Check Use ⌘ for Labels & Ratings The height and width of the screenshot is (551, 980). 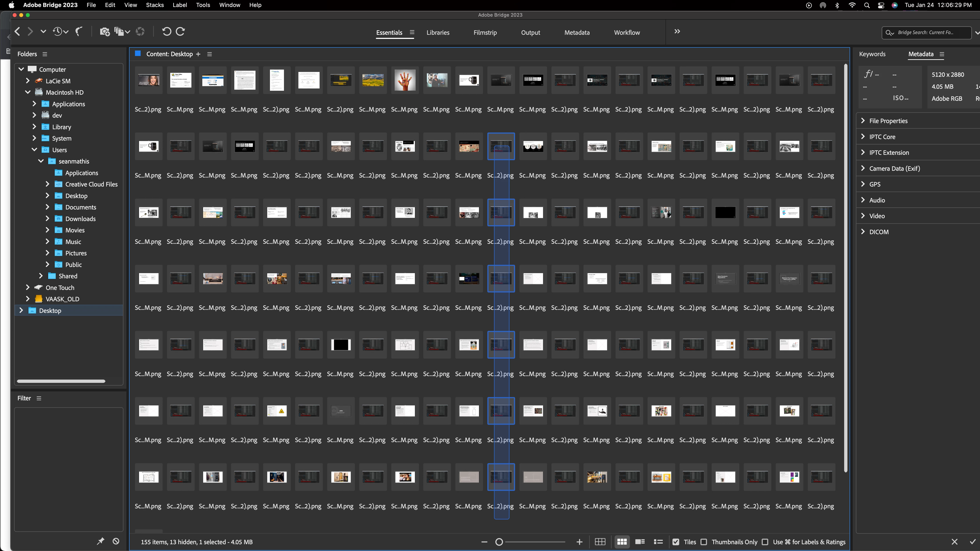click(765, 542)
